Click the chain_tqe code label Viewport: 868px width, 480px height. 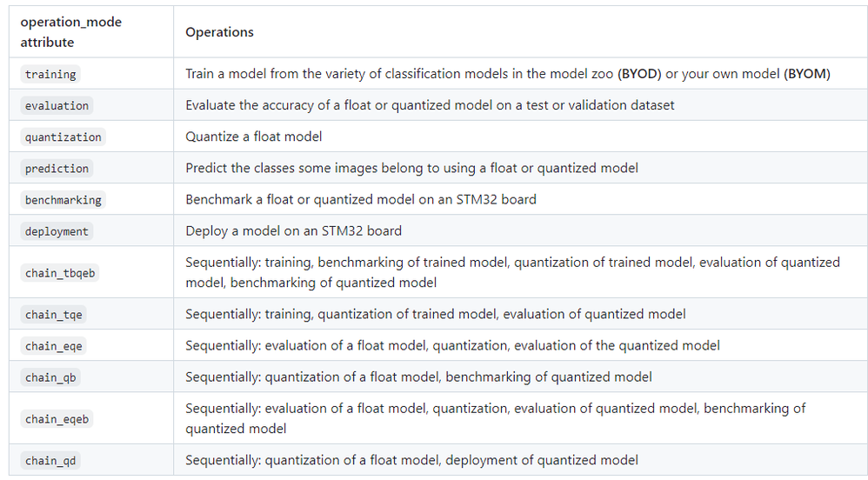pos(54,314)
